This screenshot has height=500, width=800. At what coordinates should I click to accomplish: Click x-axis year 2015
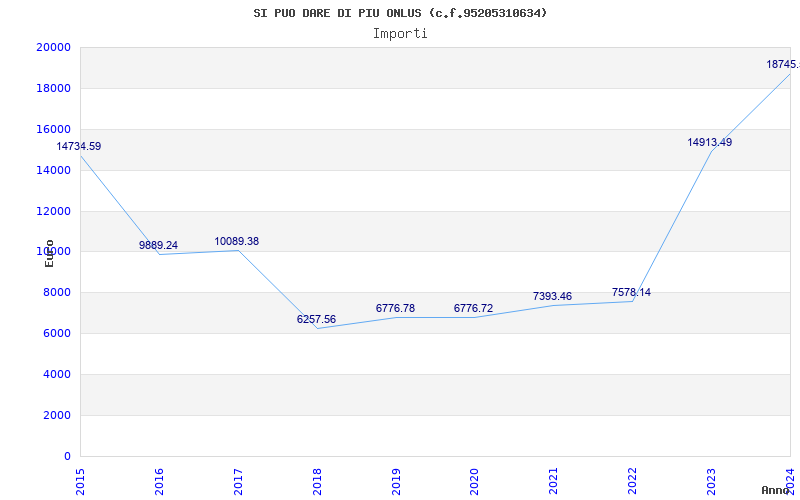(x=80, y=482)
